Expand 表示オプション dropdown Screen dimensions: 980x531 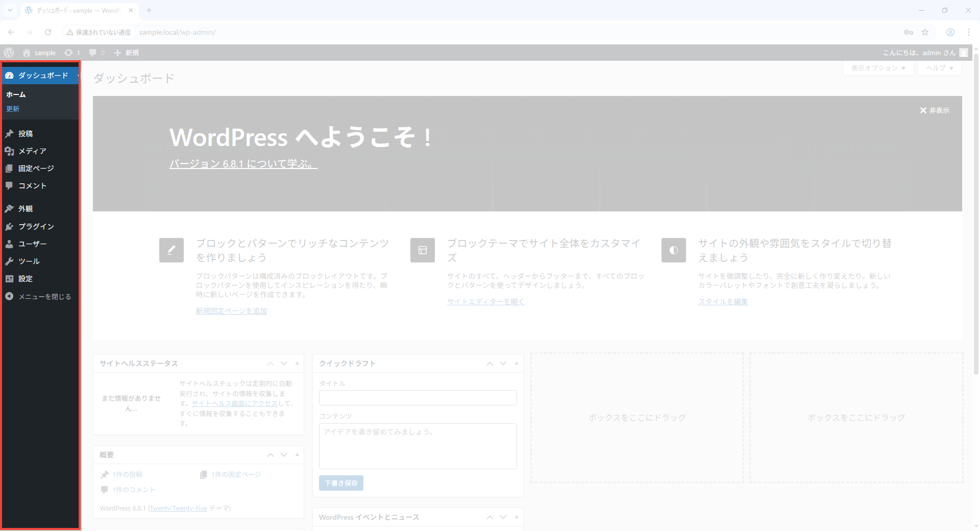[878, 68]
